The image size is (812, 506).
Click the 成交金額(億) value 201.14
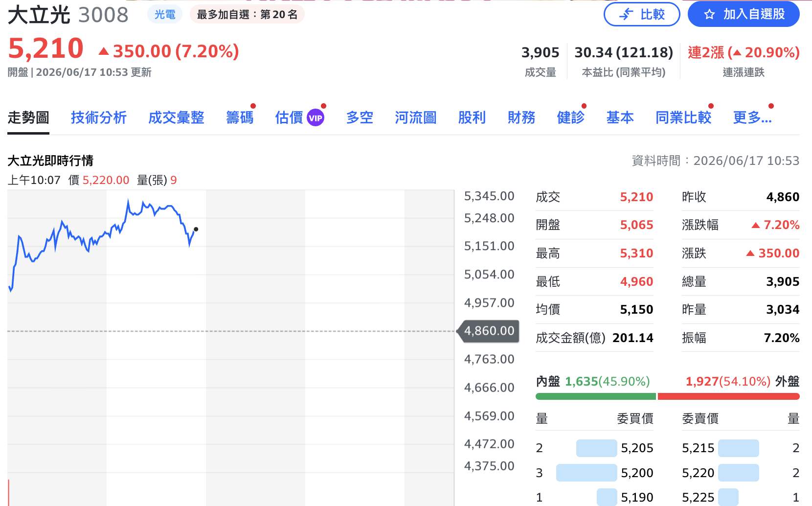(x=633, y=338)
